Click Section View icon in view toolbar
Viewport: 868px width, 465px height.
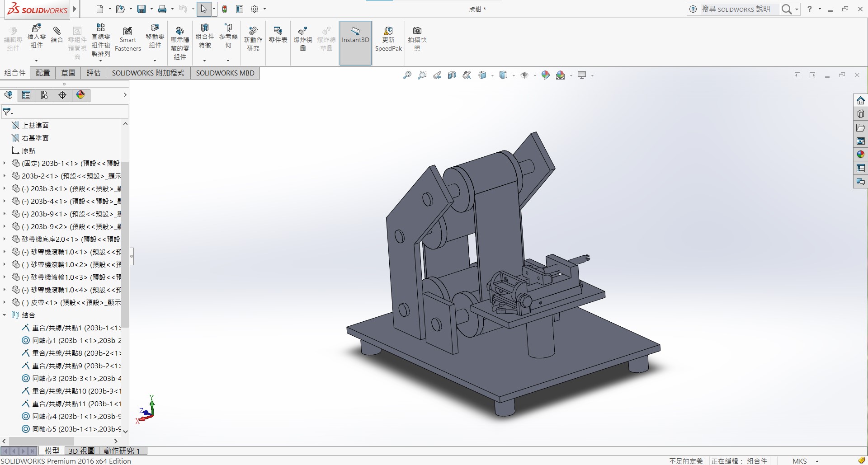click(452, 75)
